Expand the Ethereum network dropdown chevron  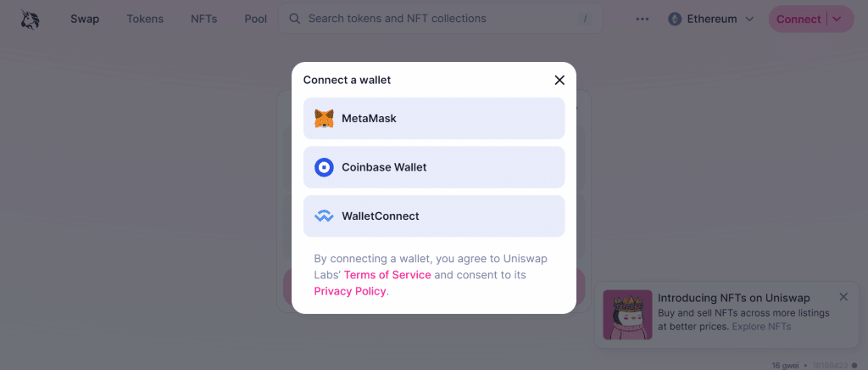click(x=749, y=19)
